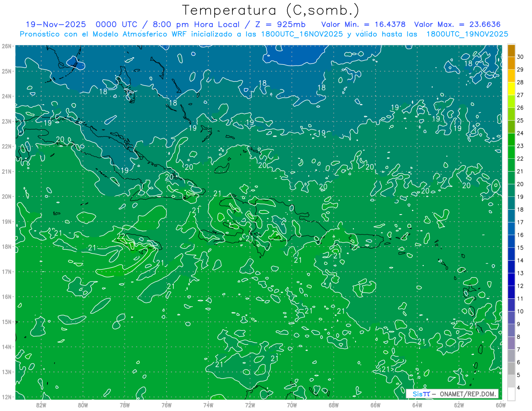Click the 64W longitude axis label
The width and height of the screenshot is (532, 411).
(x=417, y=404)
